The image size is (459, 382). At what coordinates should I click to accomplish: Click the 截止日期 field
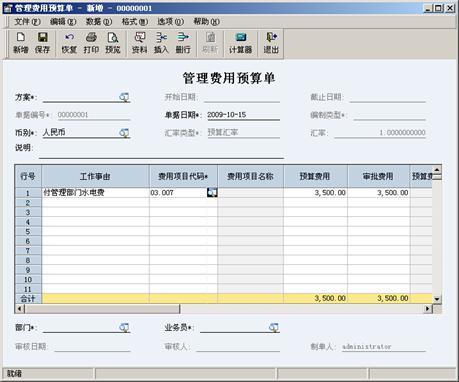click(x=388, y=97)
